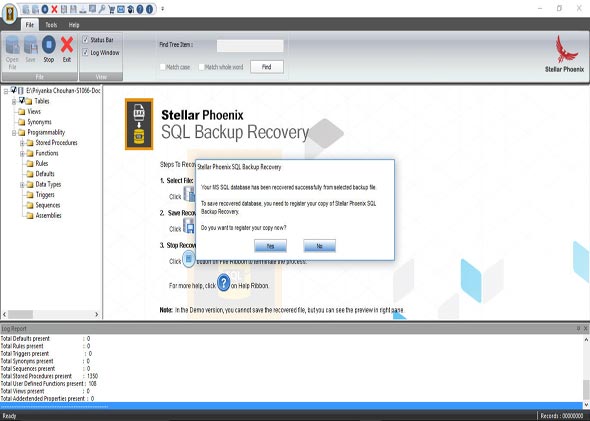
Task: Click the tree pane scroll left arrow
Action: pos(5,314)
